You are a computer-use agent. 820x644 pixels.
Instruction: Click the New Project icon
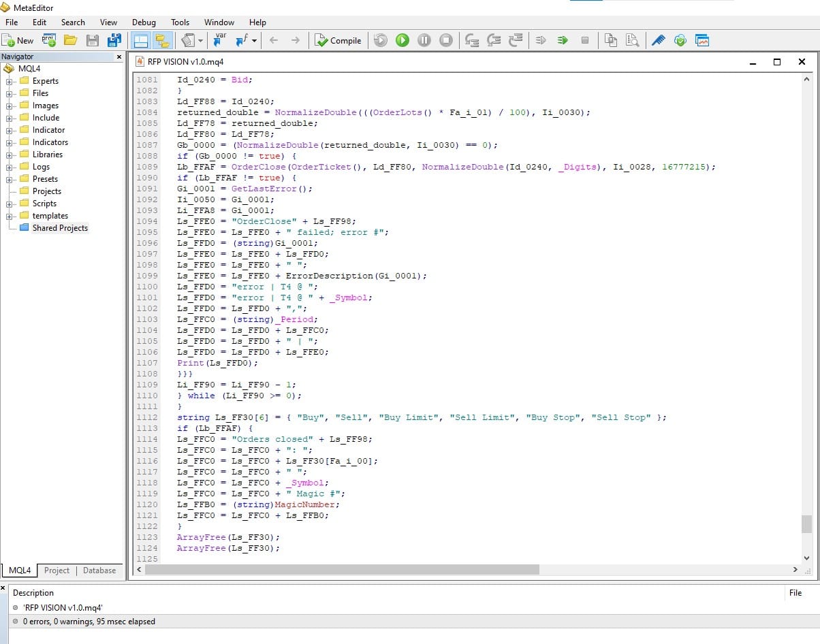pyautogui.click(x=49, y=41)
